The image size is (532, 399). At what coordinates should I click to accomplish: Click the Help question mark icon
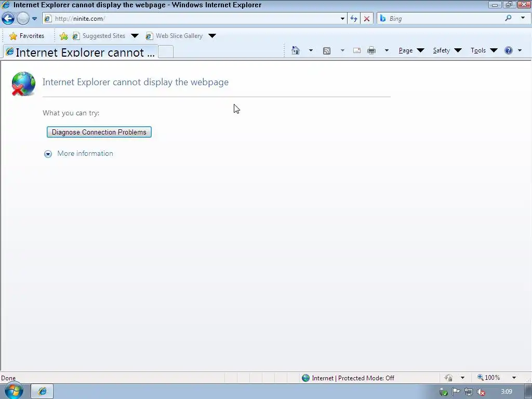pos(508,50)
